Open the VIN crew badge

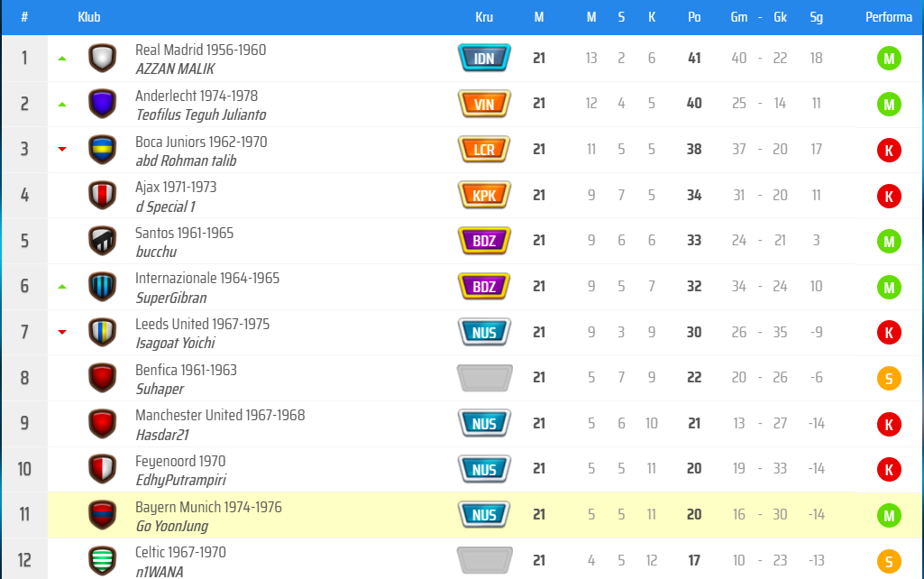click(x=484, y=104)
